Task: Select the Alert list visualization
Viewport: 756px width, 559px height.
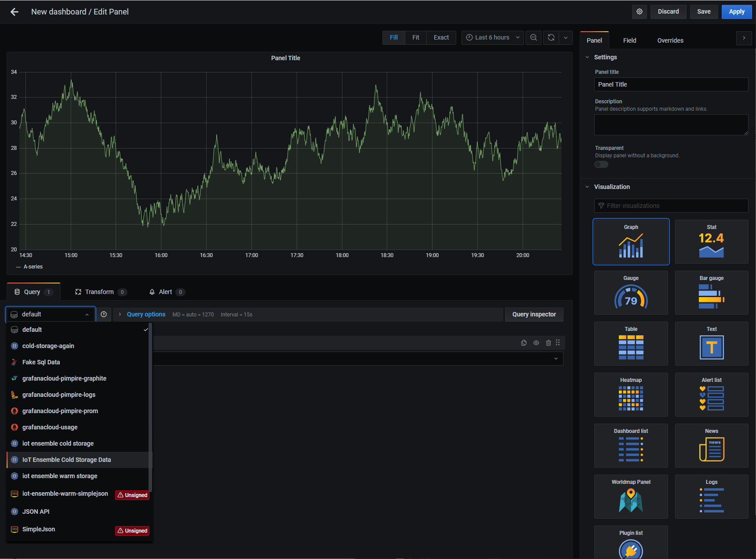Action: (x=712, y=395)
